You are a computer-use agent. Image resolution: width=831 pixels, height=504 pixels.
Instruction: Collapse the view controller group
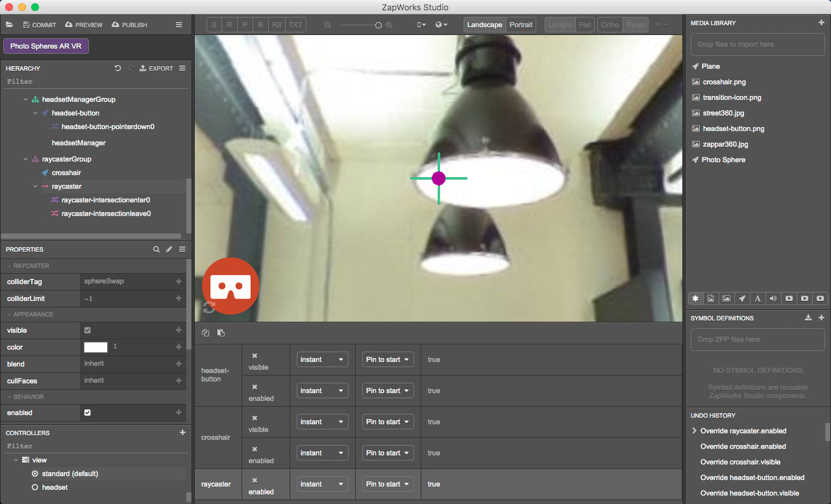(x=16, y=460)
